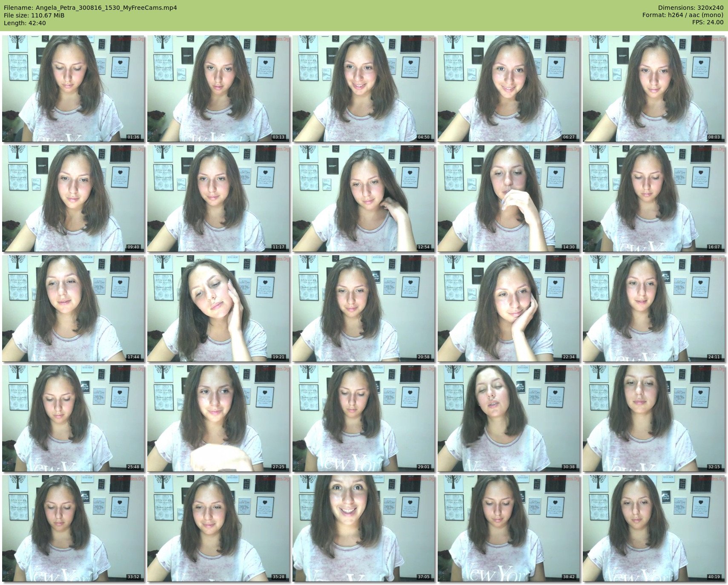Click the frame marked 29:01
Image resolution: width=728 pixels, height=585 pixels.
click(x=364, y=418)
